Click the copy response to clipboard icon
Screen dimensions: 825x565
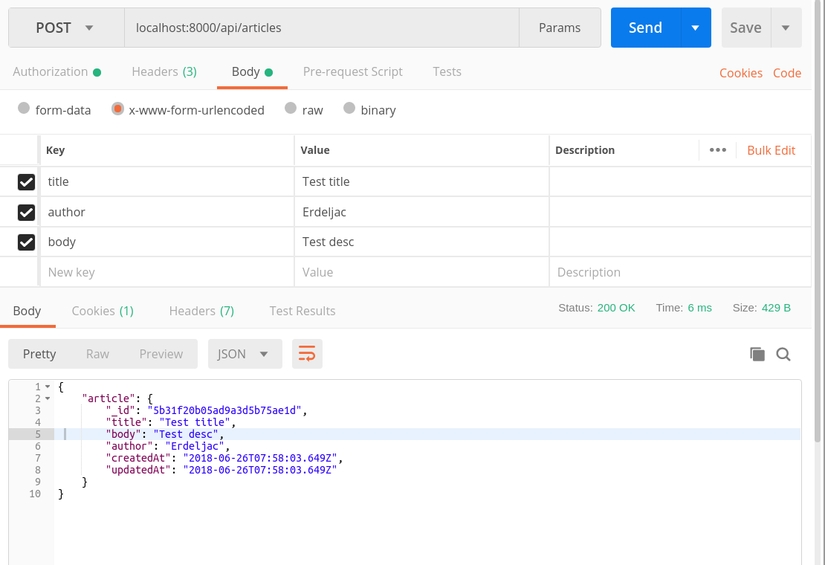[x=757, y=354]
